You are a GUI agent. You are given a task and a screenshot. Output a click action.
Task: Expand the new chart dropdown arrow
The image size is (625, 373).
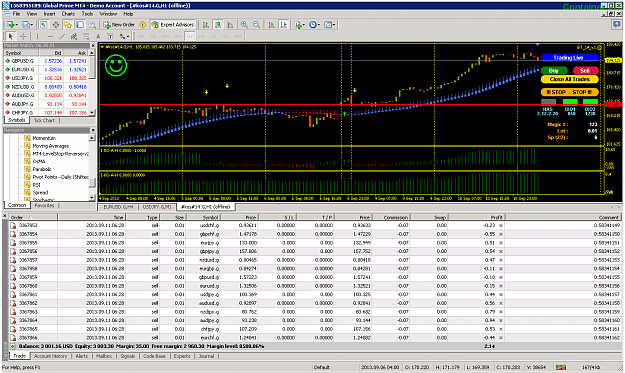[x=16, y=25]
